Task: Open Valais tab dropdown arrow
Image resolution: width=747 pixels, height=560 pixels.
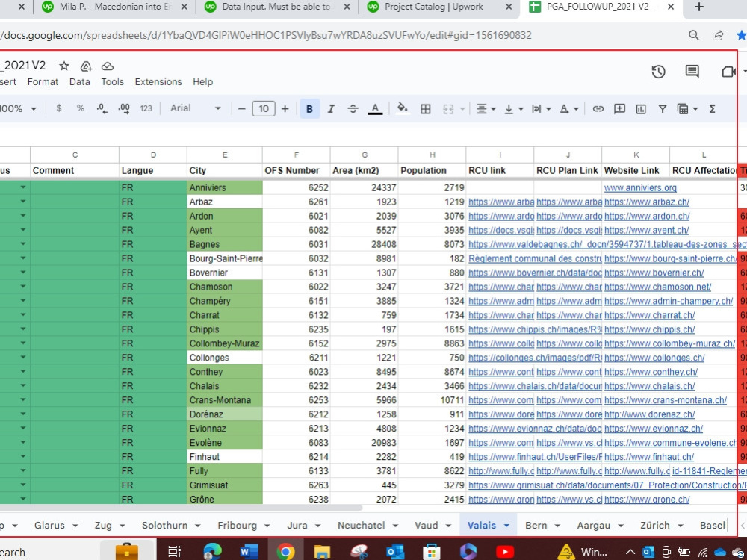Action: click(506, 526)
